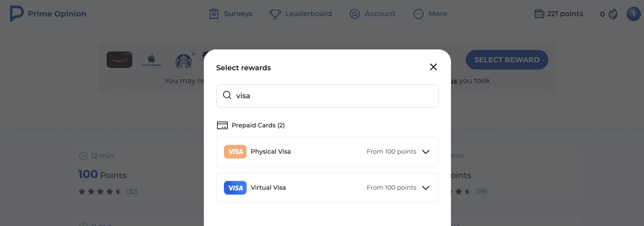Click the half star in the 32-review rating
This screenshot has height=226, width=644.
coord(118,192)
